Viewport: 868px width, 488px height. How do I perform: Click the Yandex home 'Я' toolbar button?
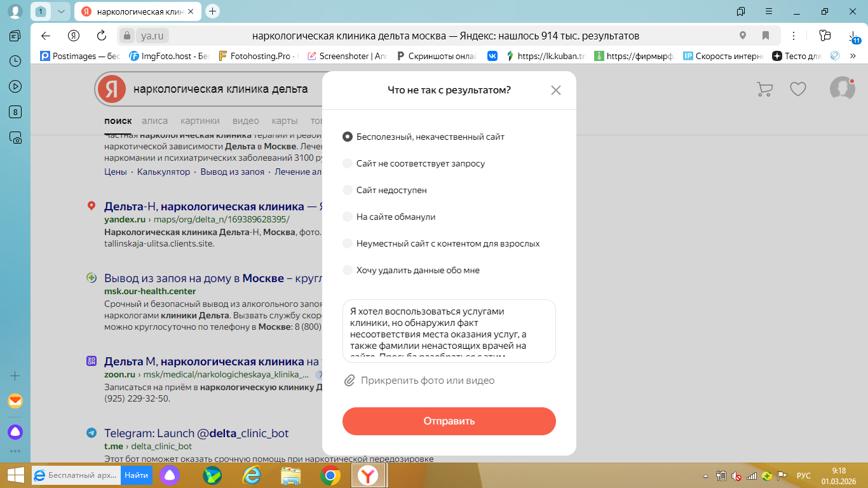click(74, 36)
